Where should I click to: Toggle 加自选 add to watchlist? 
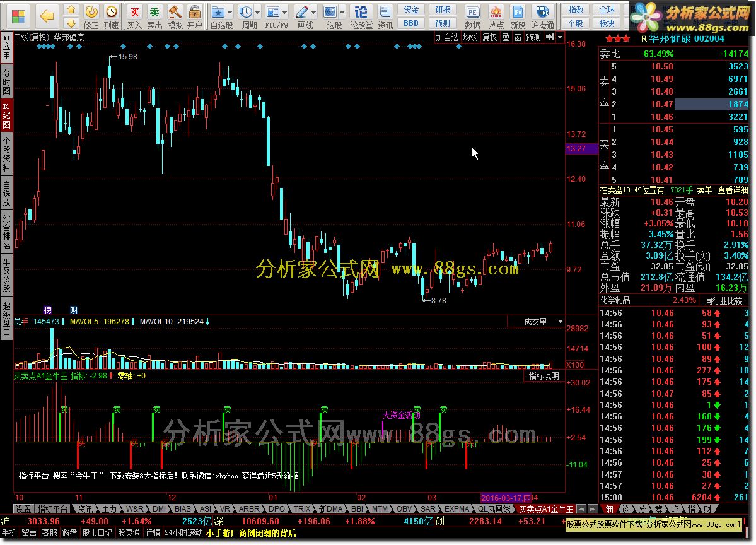448,37
